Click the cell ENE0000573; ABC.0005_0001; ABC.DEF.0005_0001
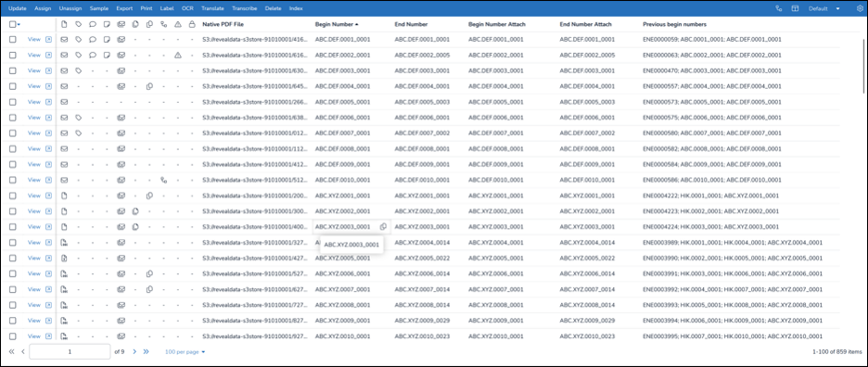This screenshot has width=868, height=367. (712, 102)
